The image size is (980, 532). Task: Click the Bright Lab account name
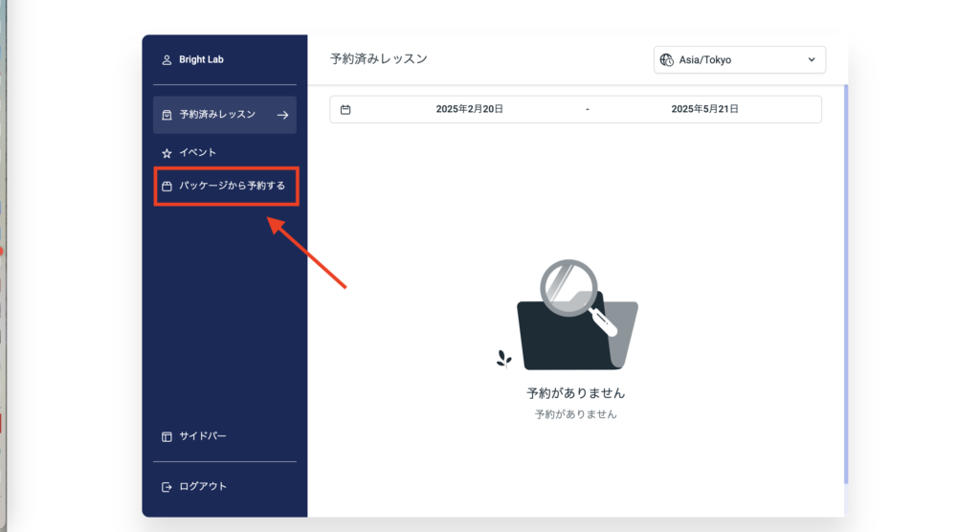(x=201, y=60)
